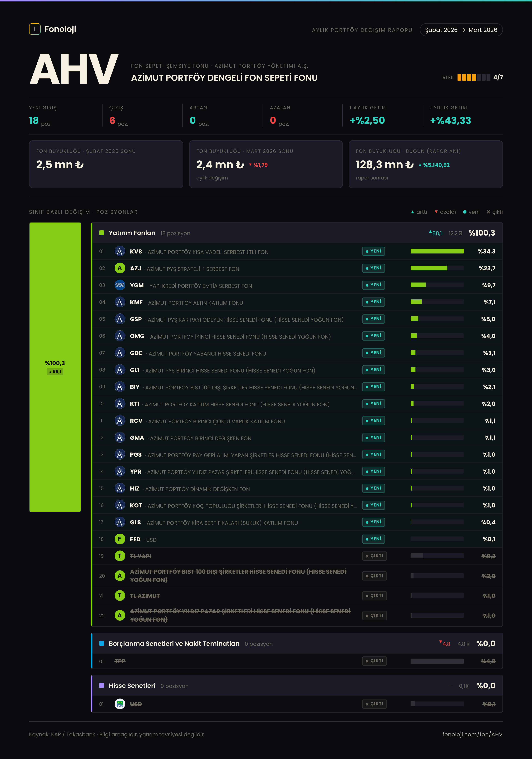
Task: Click the KVS fund logo icon
Action: click(x=120, y=252)
